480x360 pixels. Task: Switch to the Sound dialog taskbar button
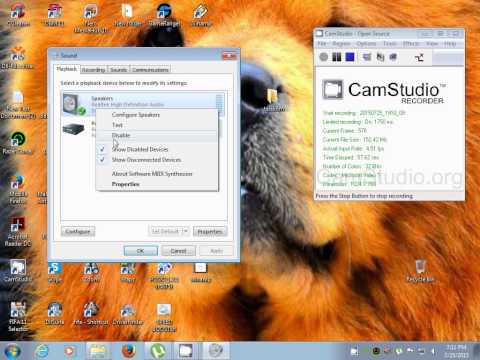tap(216, 351)
